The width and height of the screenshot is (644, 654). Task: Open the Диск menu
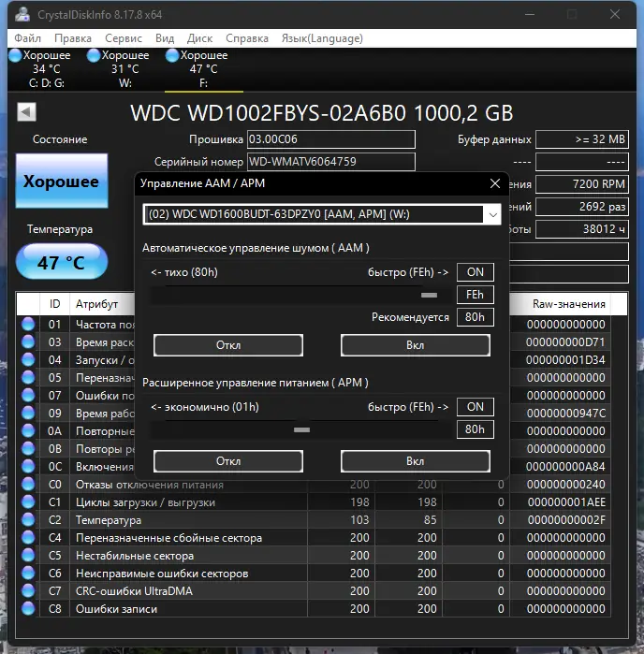tap(200, 38)
